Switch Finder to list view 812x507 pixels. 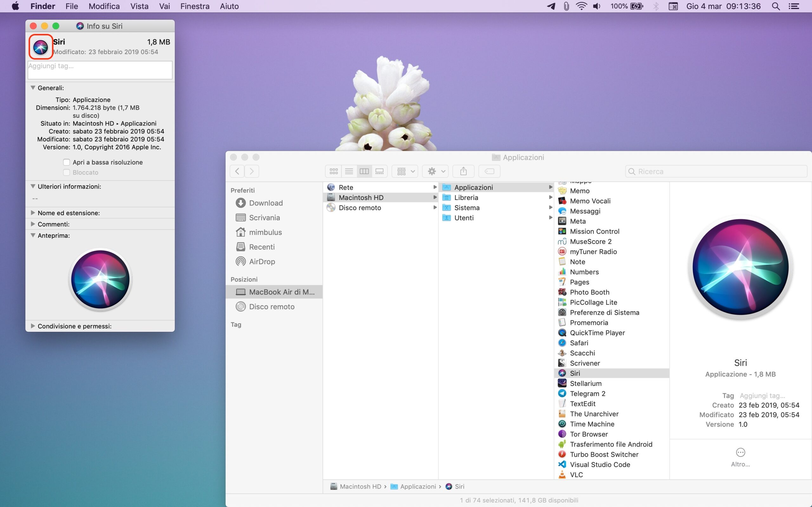tap(349, 171)
